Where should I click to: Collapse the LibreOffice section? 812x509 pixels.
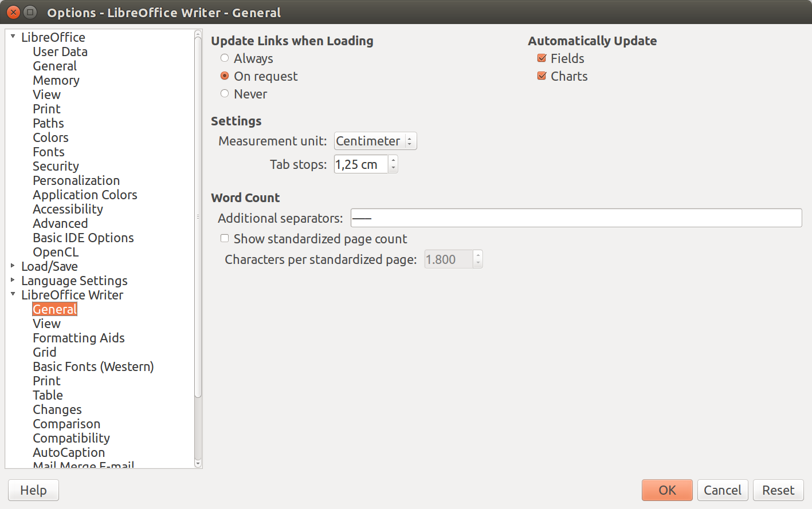tap(13, 37)
